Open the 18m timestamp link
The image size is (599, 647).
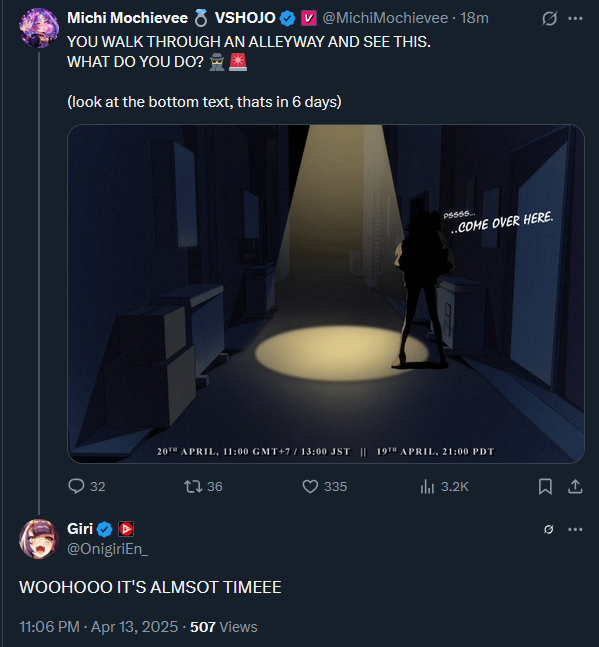pyautogui.click(x=474, y=18)
